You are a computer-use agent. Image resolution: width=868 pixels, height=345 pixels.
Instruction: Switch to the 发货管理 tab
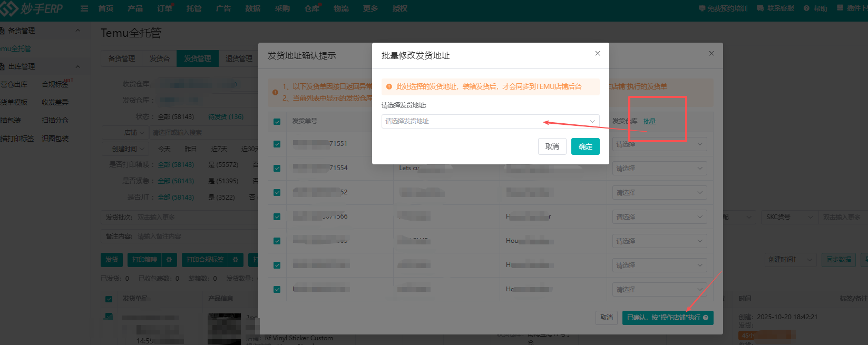[x=198, y=58]
